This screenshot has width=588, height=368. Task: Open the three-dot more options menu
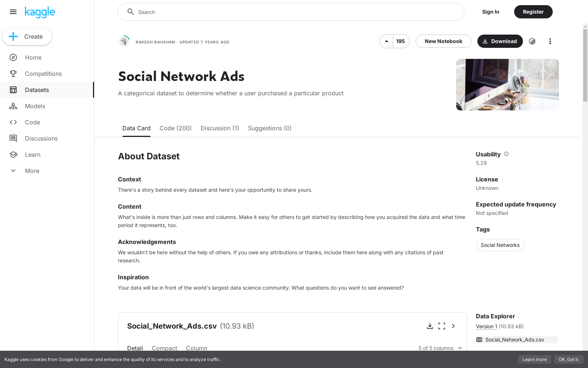550,41
